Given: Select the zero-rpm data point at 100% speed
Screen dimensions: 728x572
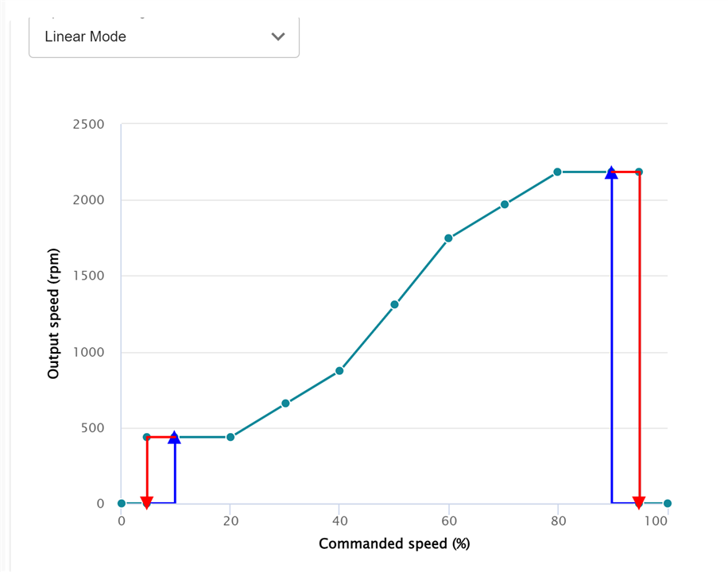Looking at the screenshot, I should [668, 503].
